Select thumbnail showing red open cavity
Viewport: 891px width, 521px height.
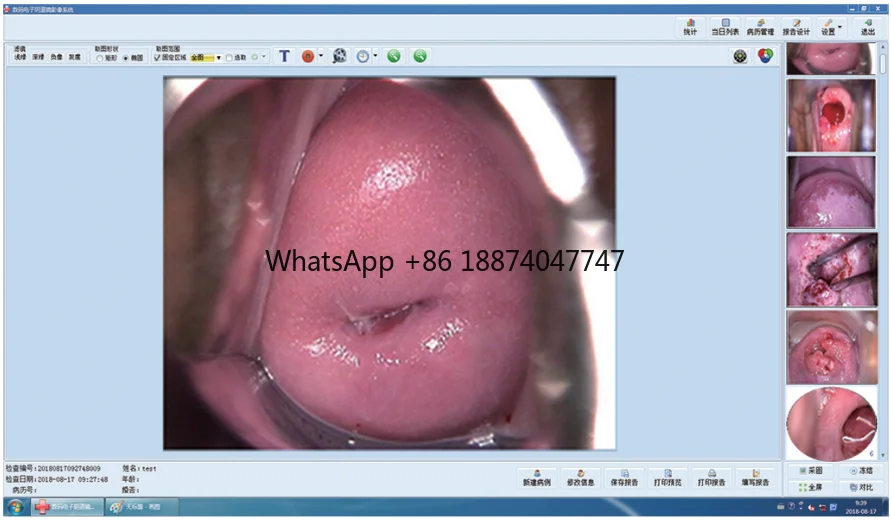tap(831, 115)
